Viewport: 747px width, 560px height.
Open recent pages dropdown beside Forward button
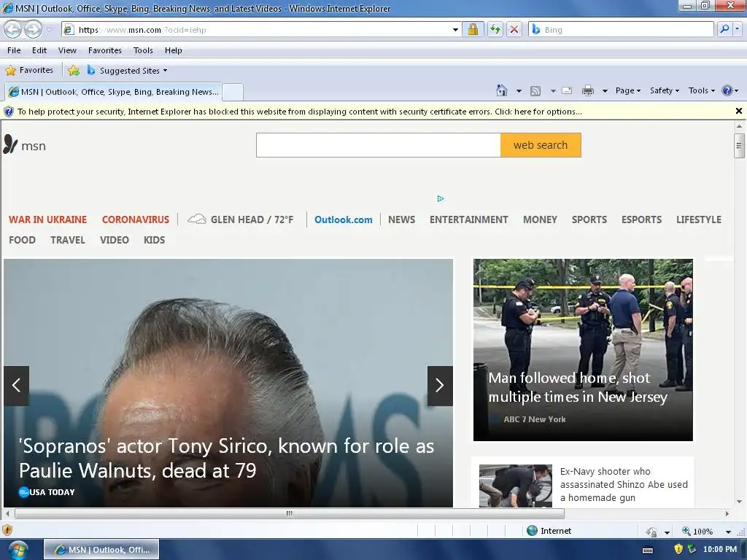click(x=49, y=29)
